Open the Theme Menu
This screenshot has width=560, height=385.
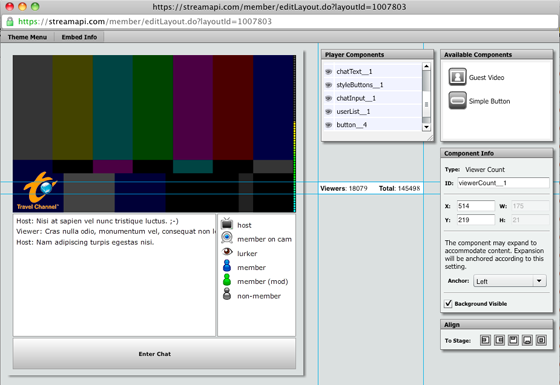point(28,37)
